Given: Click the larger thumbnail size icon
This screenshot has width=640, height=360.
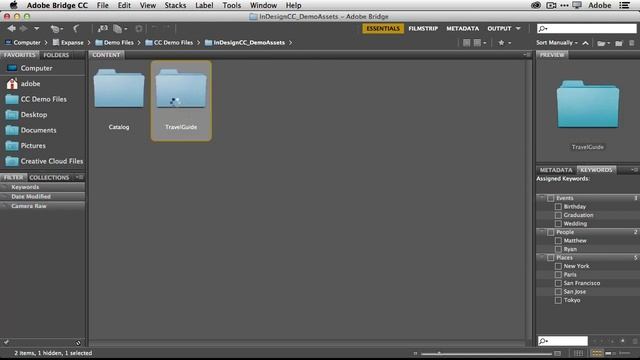Looking at the screenshot, I should coord(558,353).
